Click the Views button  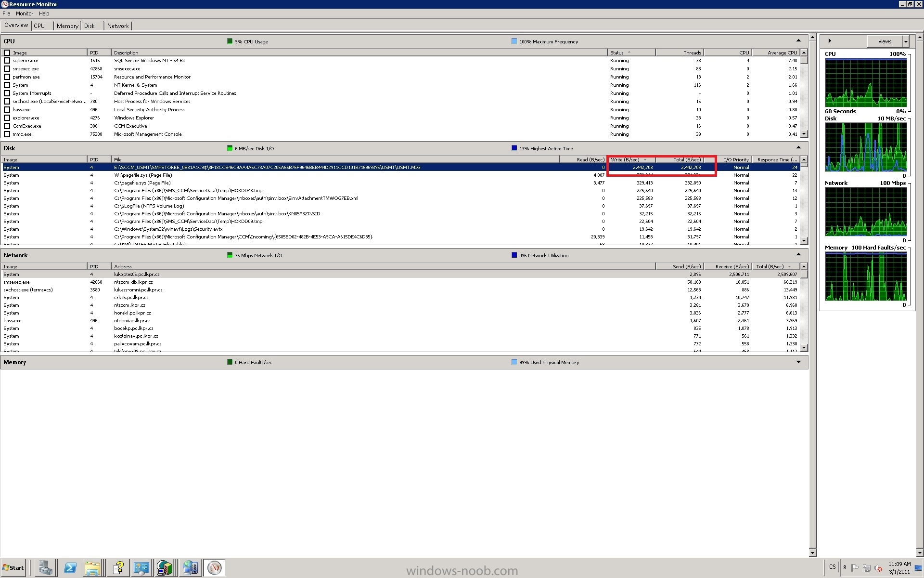pyautogui.click(x=885, y=41)
